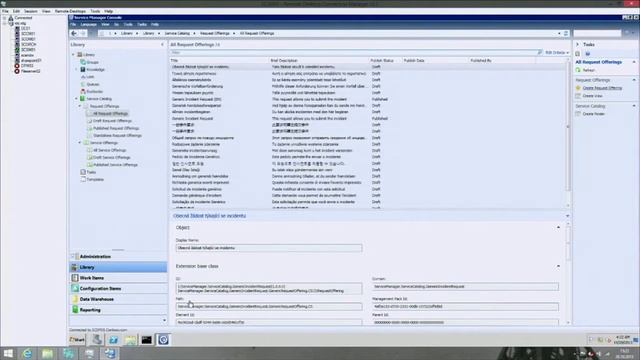Select the Knowledge node icon
Viewport: 640px width, 360px height.
click(83, 70)
